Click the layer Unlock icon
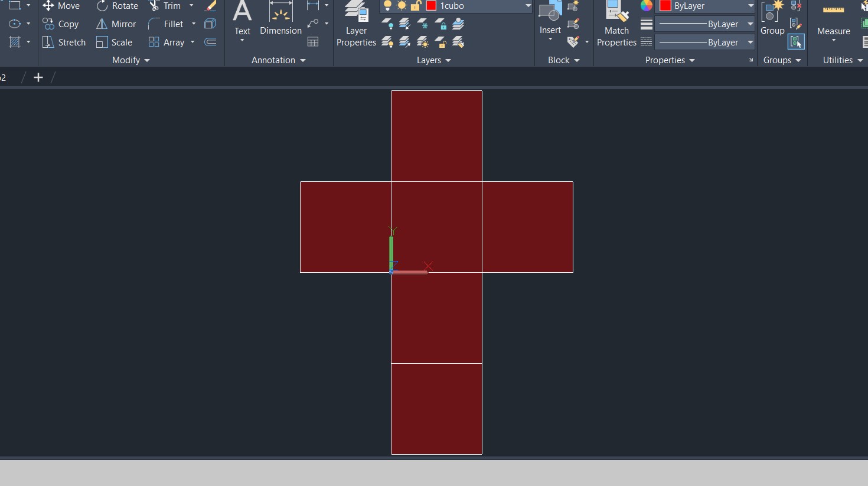 440,43
